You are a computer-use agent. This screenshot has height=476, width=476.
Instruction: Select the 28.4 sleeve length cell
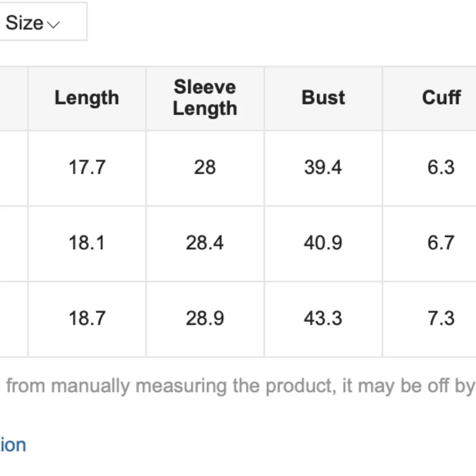pos(205,243)
